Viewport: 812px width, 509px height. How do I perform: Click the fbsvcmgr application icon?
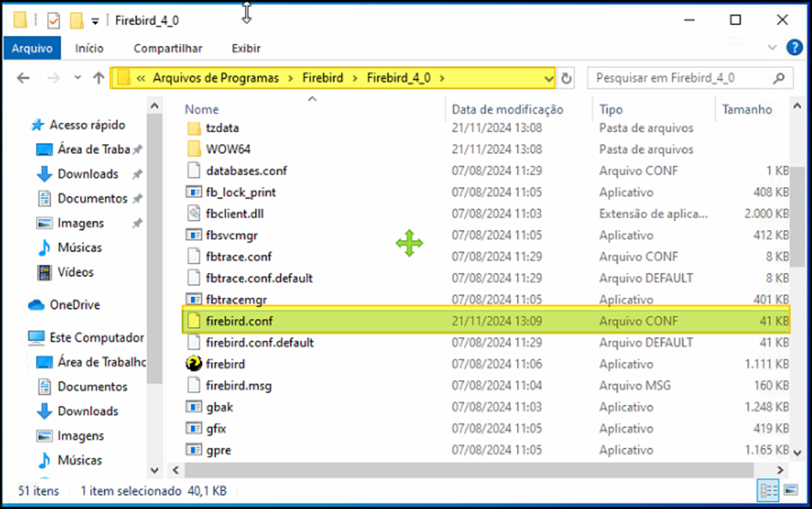194,235
